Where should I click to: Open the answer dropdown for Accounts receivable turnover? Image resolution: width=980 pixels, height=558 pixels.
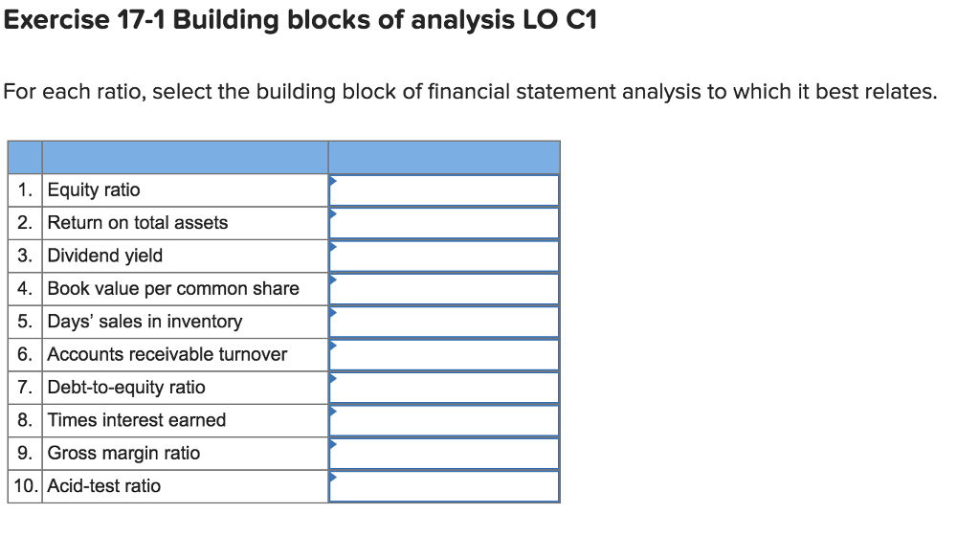[x=444, y=354]
